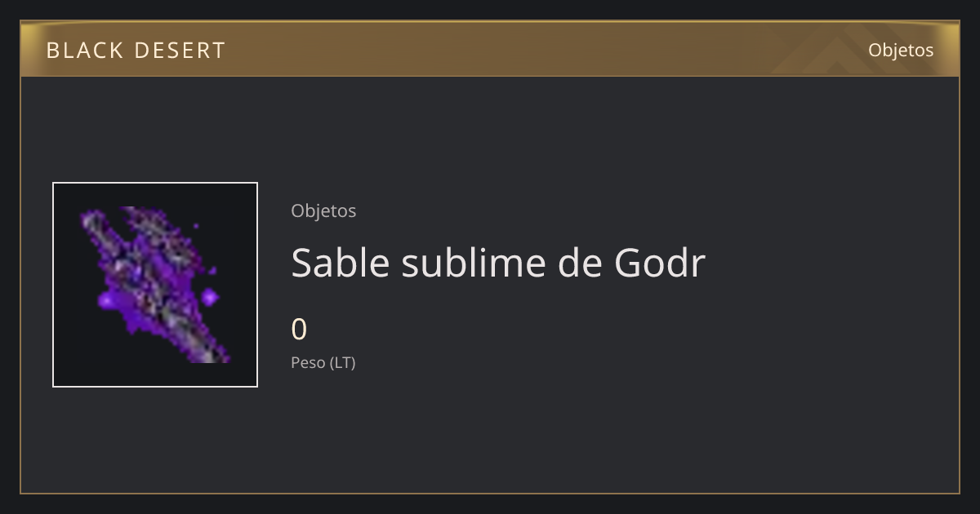Screen dimensions: 980x514
Task: Click the gold header banner bar
Action: pos(490,49)
